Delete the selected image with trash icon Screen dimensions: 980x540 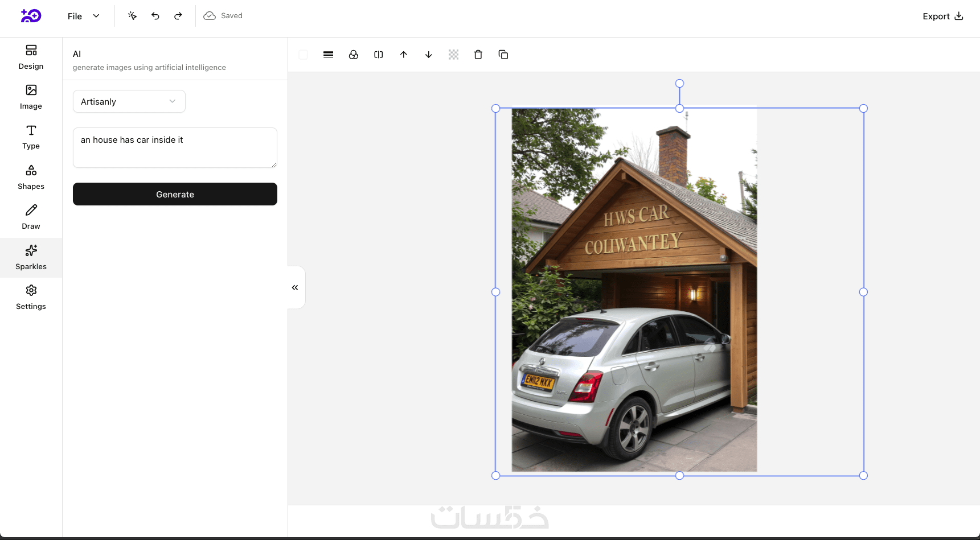coord(478,55)
